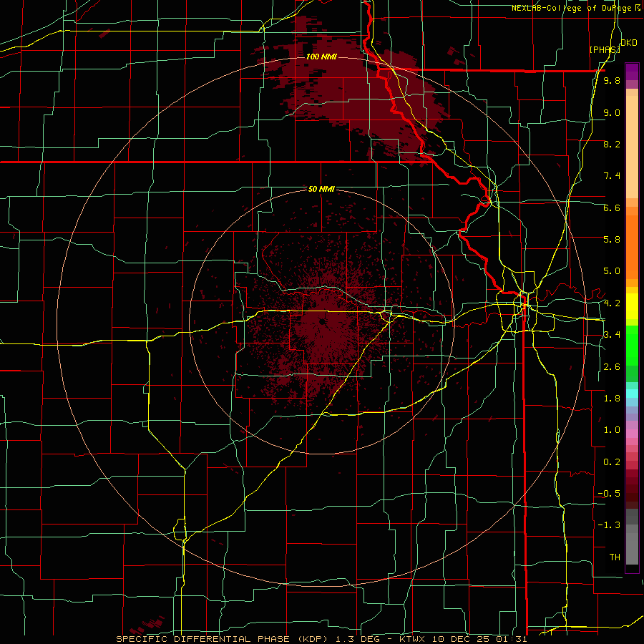The width and height of the screenshot is (644, 644).
Task: Select the 0.2 value on the color scale
Action: point(612,462)
